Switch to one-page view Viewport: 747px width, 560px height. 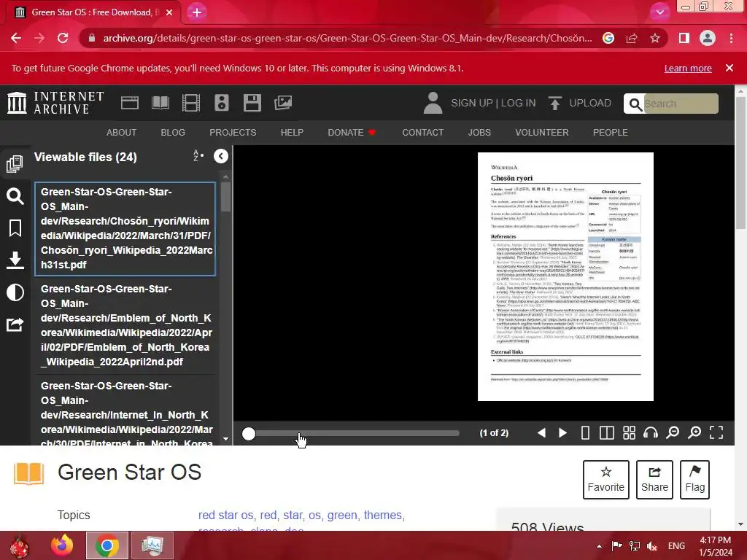tap(585, 433)
